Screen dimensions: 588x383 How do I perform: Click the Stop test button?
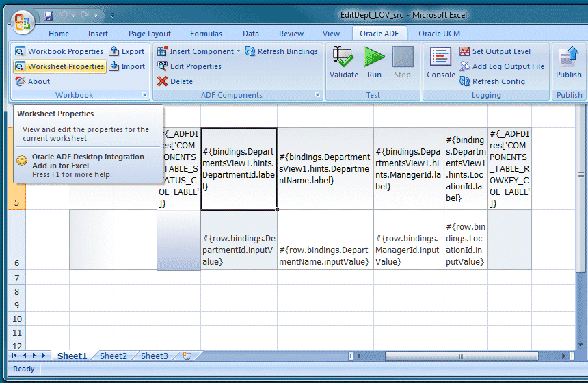click(403, 62)
